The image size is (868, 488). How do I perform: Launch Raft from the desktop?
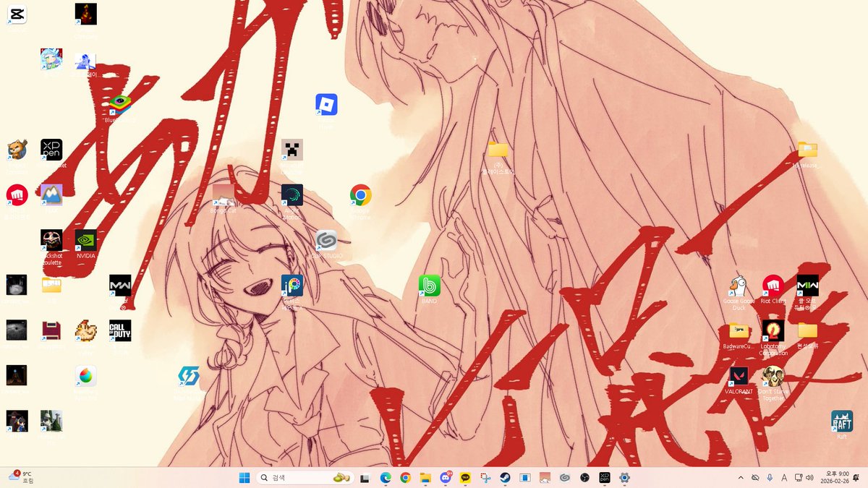(x=842, y=421)
